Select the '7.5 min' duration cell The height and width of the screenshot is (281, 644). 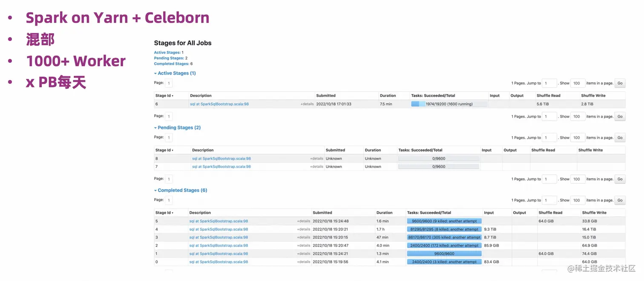coord(386,104)
